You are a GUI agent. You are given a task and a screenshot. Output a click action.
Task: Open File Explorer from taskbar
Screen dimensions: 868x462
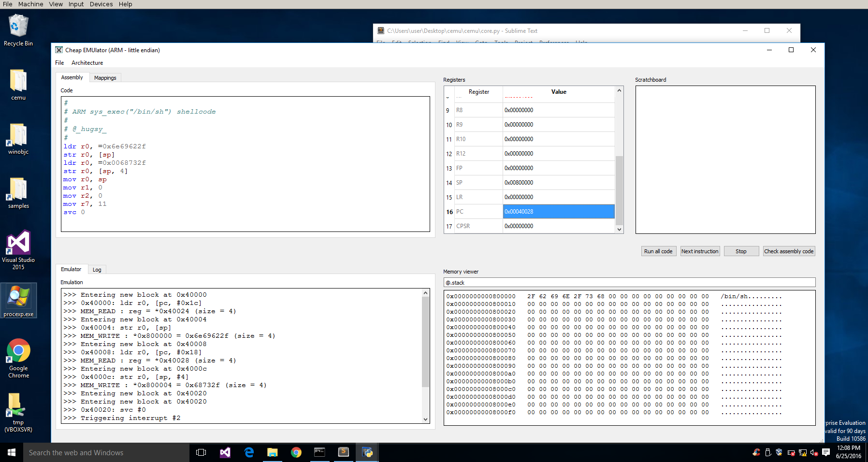273,452
